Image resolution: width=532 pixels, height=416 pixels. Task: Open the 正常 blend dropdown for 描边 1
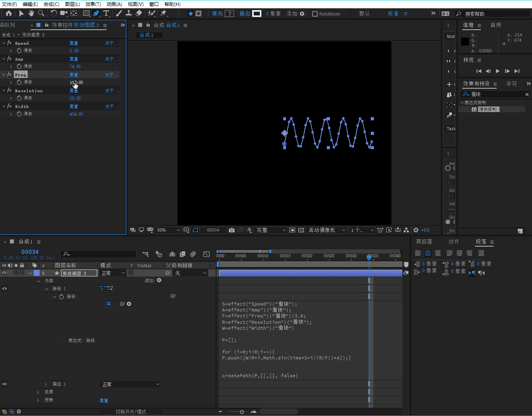130,384
